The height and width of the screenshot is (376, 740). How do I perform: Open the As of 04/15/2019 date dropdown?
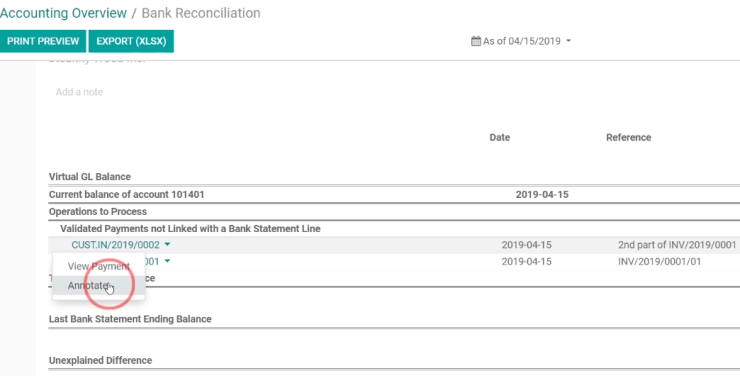tap(521, 41)
